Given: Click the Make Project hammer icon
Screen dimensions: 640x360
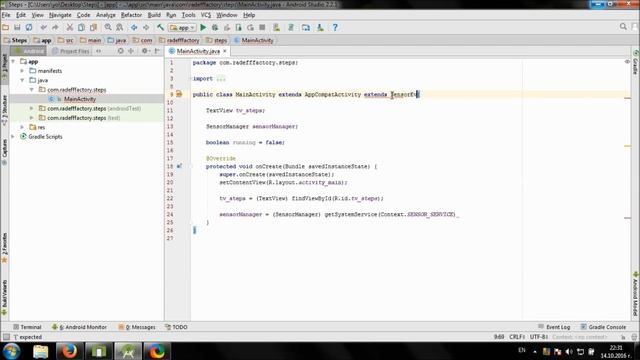Looking at the screenshot, I should pyautogui.click(x=160, y=27).
